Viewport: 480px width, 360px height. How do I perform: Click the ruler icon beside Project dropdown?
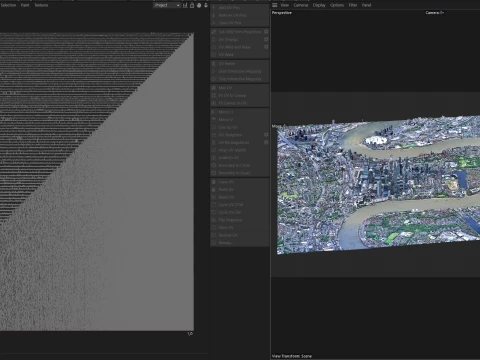tap(185, 5)
